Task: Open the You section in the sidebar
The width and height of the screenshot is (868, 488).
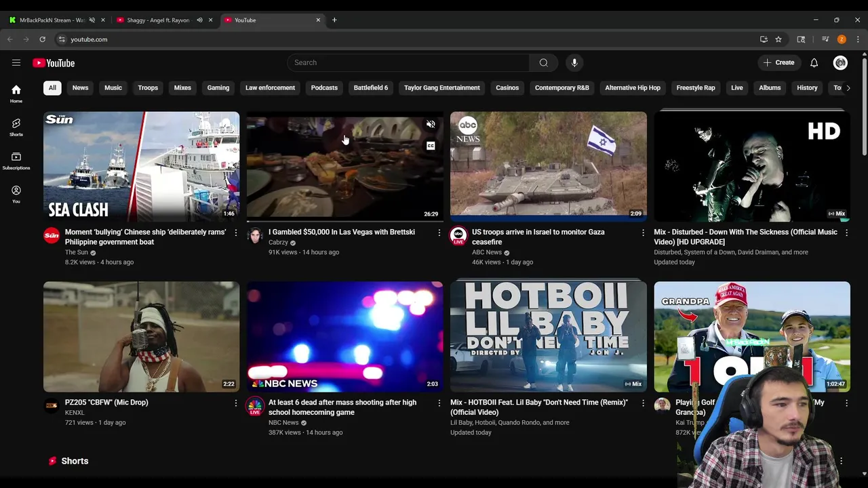Action: click(16, 195)
